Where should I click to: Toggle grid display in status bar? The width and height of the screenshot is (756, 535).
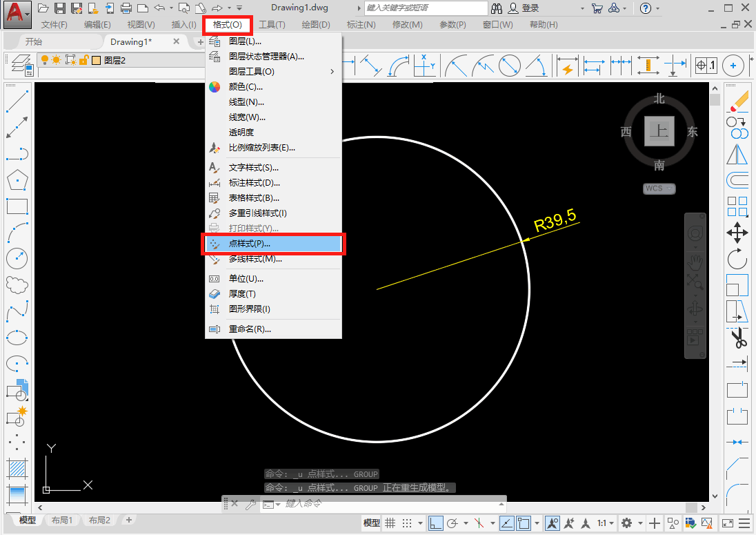pos(390,523)
